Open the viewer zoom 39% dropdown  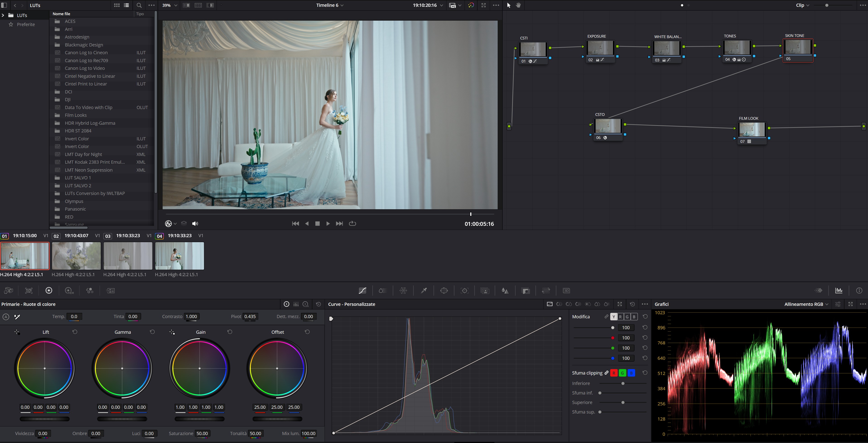(170, 5)
